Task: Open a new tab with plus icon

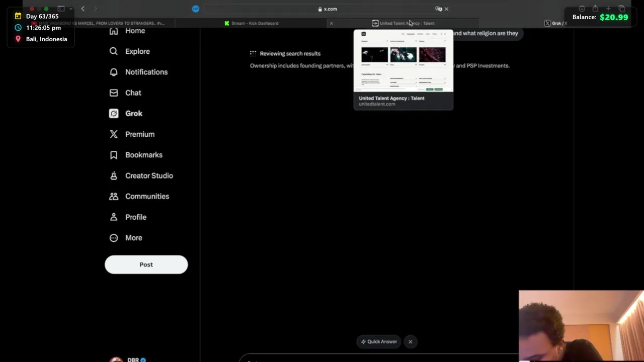Action: (608, 9)
